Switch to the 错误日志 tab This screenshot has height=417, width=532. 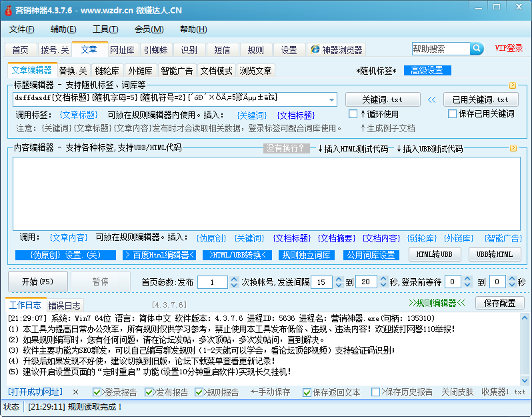pos(65,306)
